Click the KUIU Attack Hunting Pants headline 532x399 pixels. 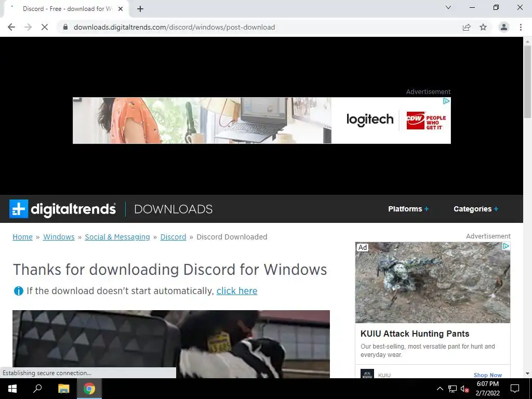(415, 334)
